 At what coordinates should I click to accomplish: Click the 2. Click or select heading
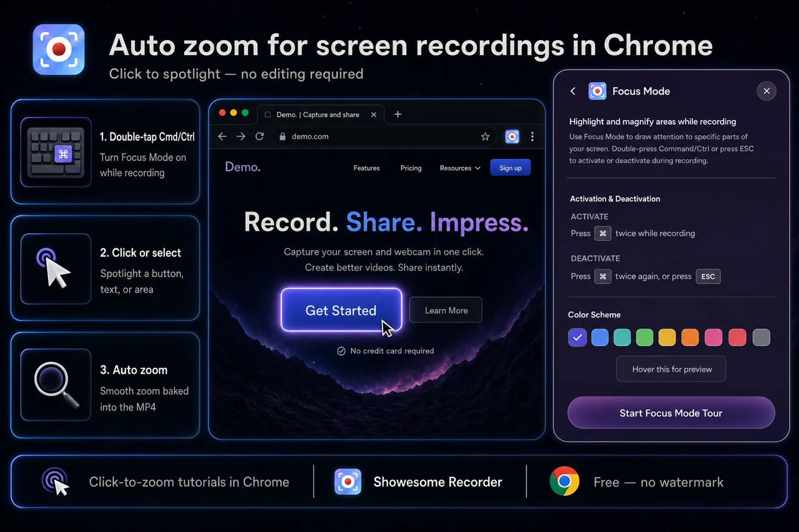140,253
